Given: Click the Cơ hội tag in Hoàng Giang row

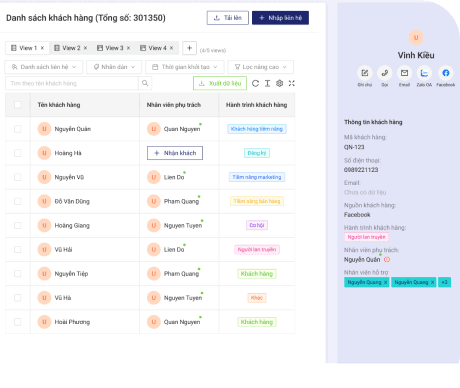Looking at the screenshot, I should click(257, 225).
